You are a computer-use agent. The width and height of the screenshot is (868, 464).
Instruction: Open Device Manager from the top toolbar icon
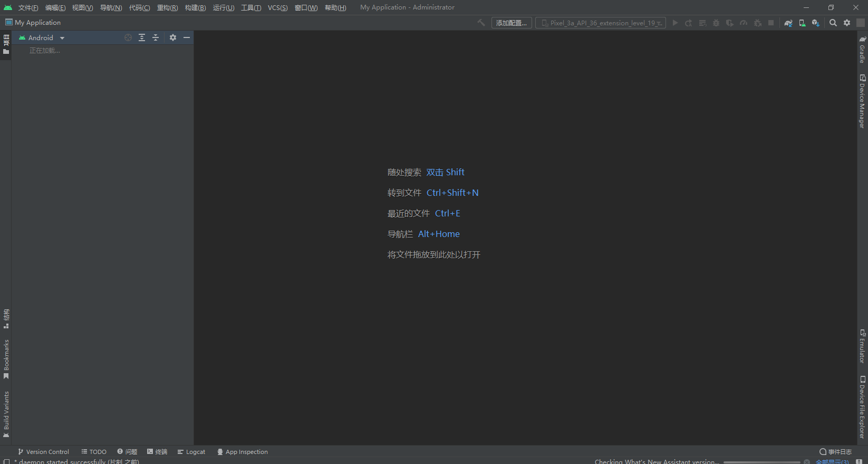(802, 23)
